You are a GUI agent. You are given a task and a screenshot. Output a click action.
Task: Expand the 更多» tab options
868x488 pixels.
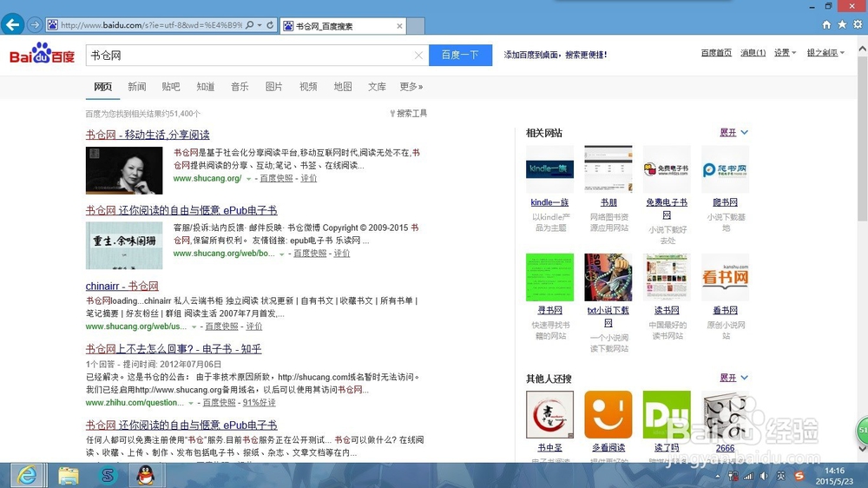pos(411,87)
